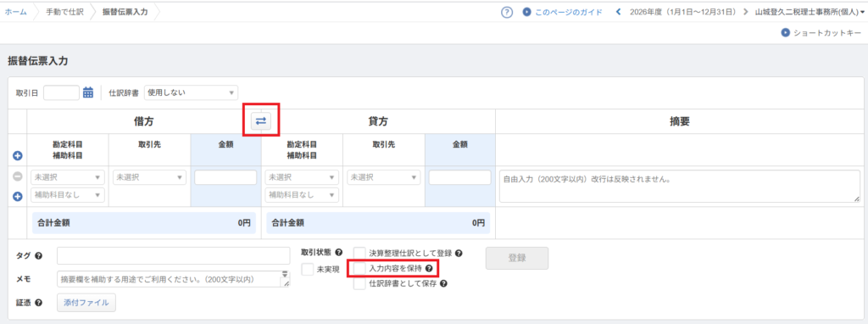This screenshot has width=868, height=324.
Task: Click the 登録 button
Action: [x=517, y=258]
